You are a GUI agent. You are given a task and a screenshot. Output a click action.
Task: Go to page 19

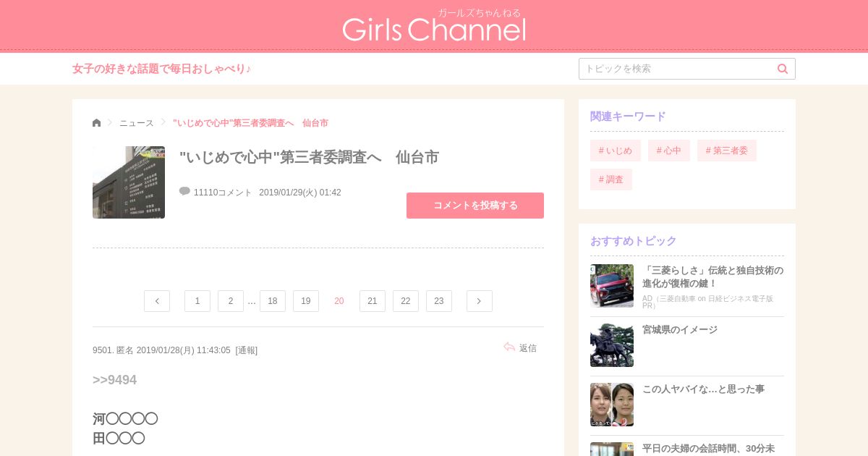306,301
